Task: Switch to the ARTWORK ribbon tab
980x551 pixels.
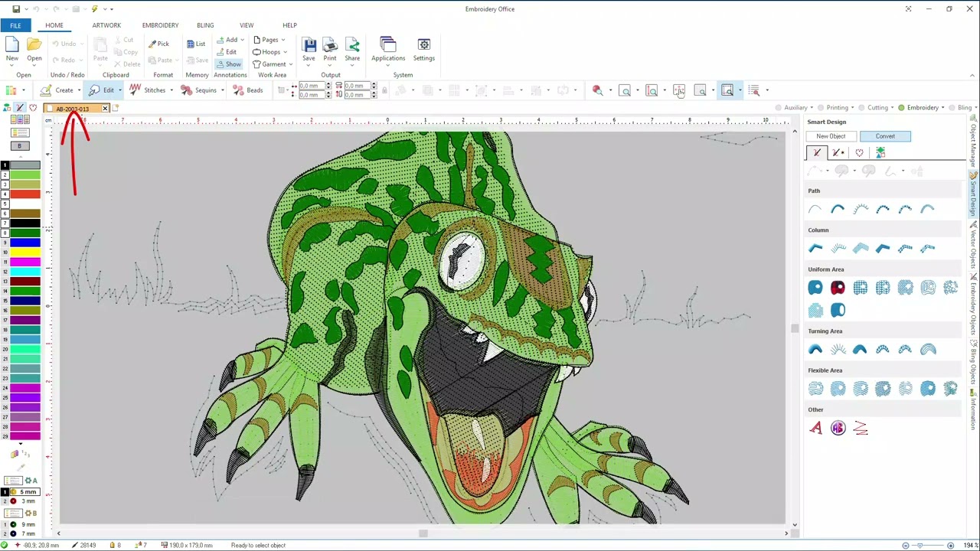Action: tap(106, 25)
